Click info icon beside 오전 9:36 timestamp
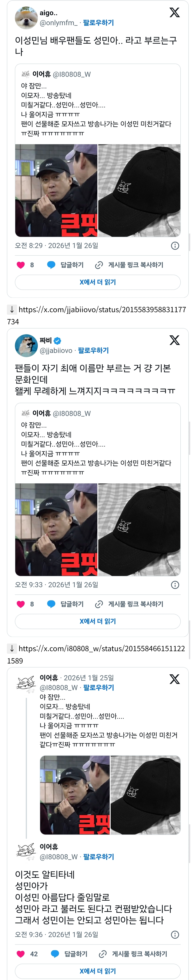Image resolution: width=196 pixels, height=980 pixels. 175,934
